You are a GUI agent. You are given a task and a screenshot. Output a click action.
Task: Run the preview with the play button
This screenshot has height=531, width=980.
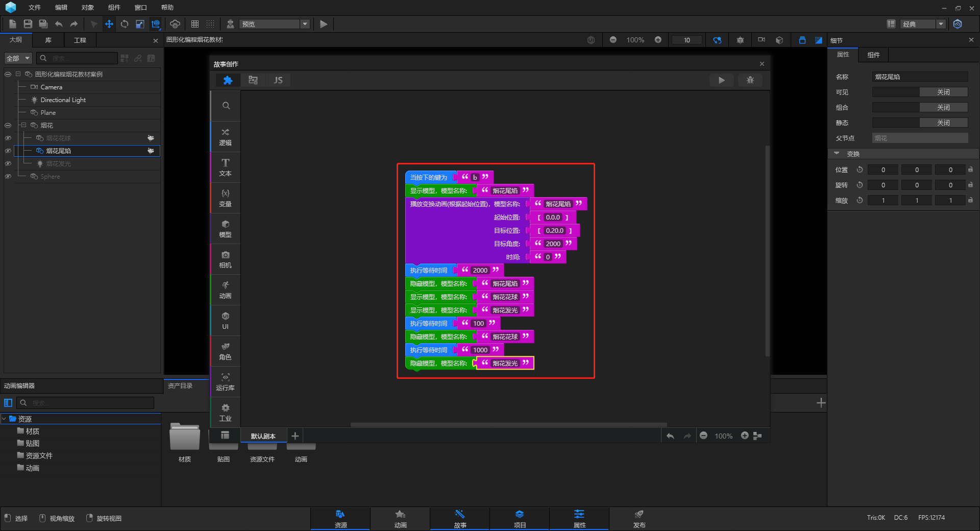[x=324, y=24]
